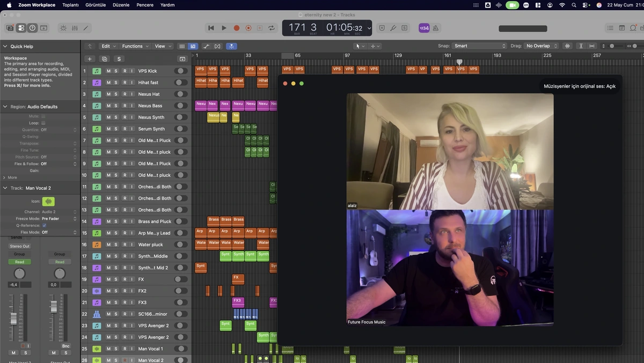The width and height of the screenshot is (644, 363).
Task: Record-enable the Nexus Hat track
Action: point(125,94)
